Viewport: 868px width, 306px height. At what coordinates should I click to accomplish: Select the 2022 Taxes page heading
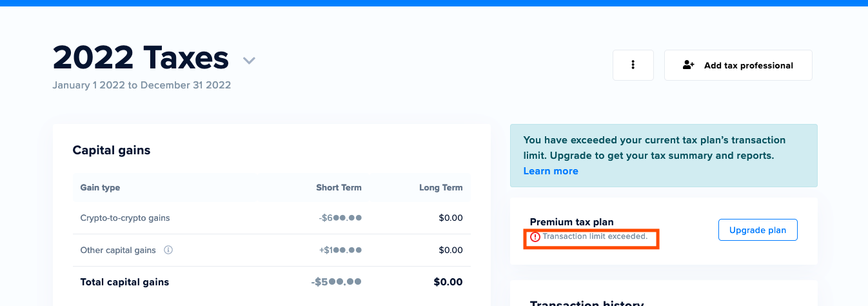pos(141,57)
